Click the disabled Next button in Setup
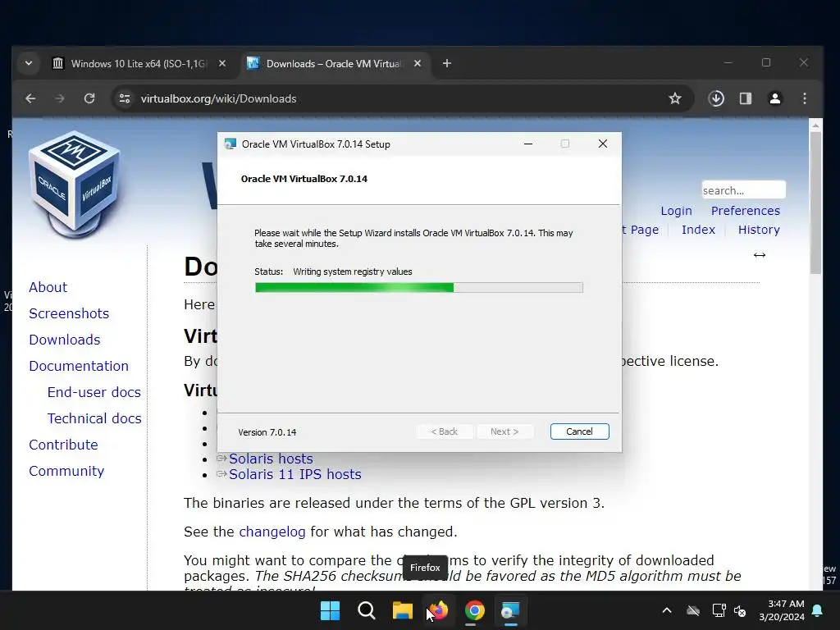This screenshot has height=630, width=840. 504,431
